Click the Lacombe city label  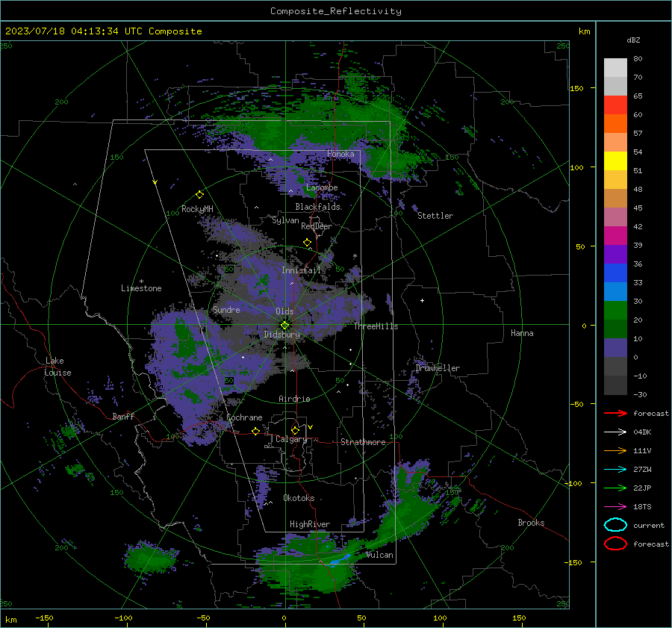(x=322, y=187)
